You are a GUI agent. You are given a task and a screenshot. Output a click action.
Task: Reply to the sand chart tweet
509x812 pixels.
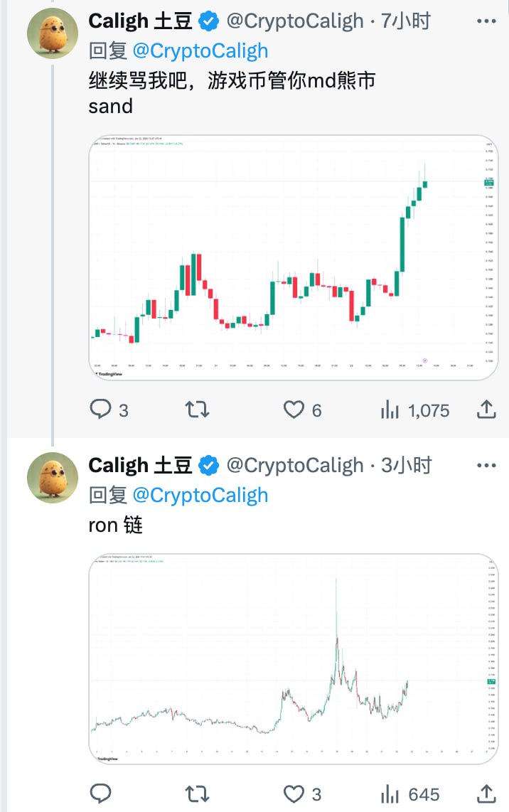[102, 410]
